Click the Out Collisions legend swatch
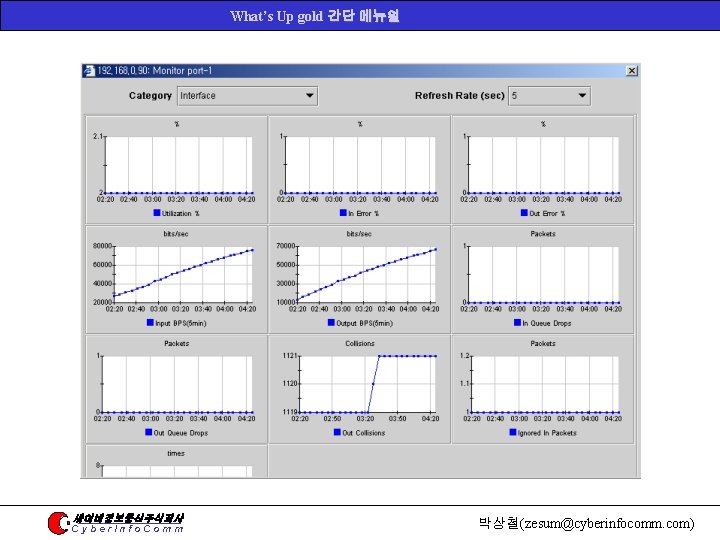Screen dimensions: 720x540 [338, 432]
